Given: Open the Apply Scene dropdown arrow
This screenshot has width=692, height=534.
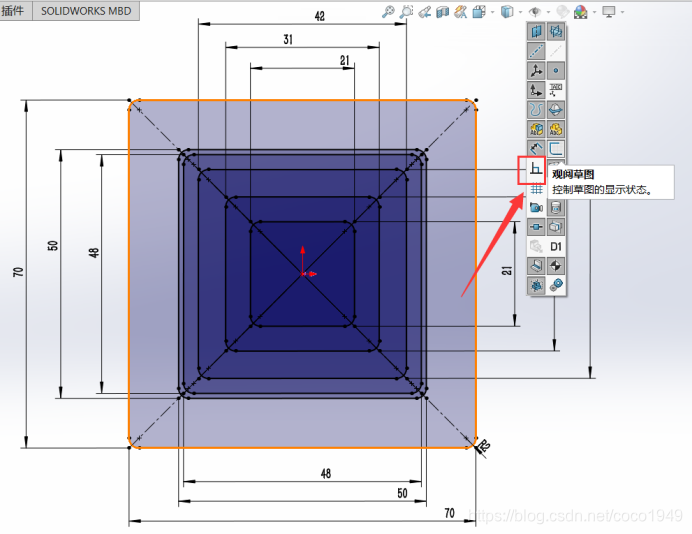Looking at the screenshot, I should 594,12.
